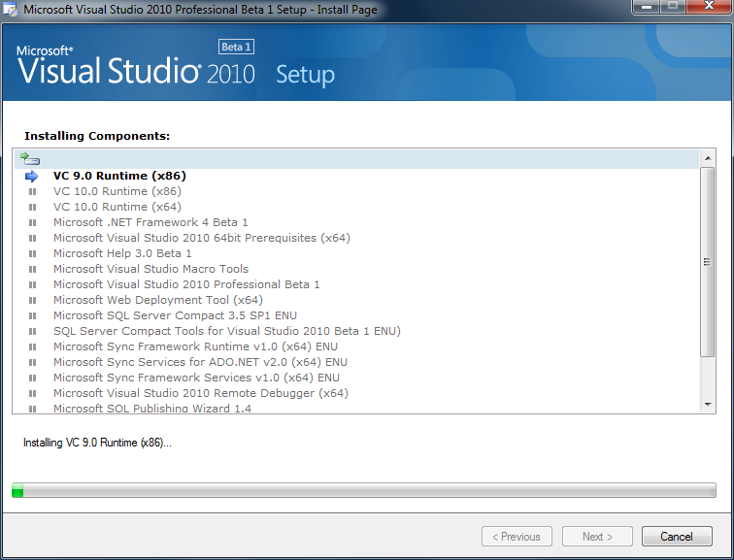Click the Previous button

[517, 537]
